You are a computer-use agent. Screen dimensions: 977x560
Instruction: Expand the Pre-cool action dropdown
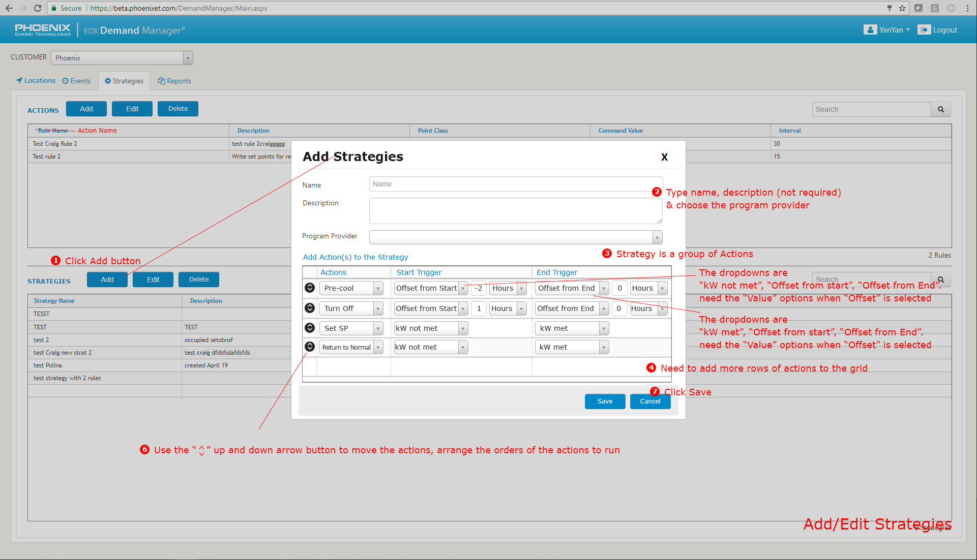(x=378, y=288)
